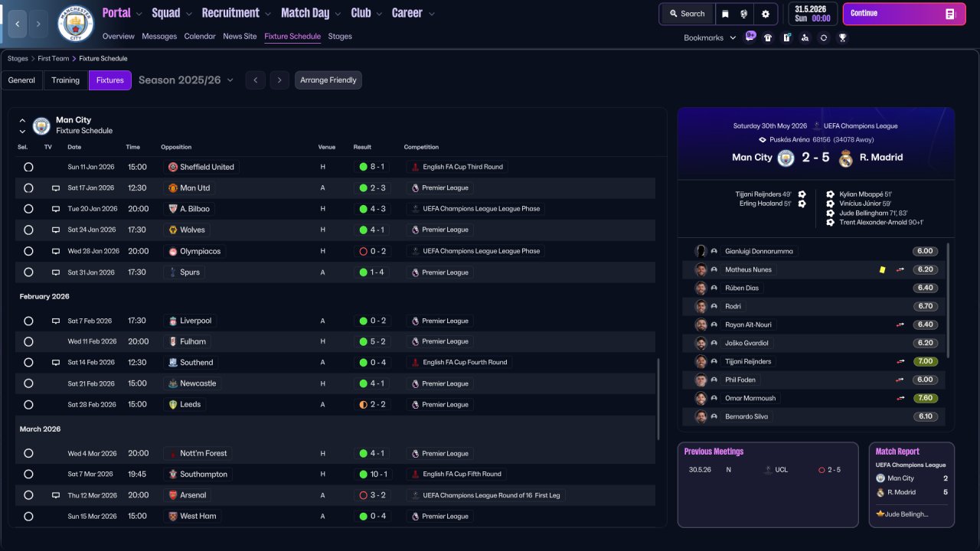Image resolution: width=980 pixels, height=551 pixels.
Task: Open the Career dropdown menu
Action: [413, 13]
